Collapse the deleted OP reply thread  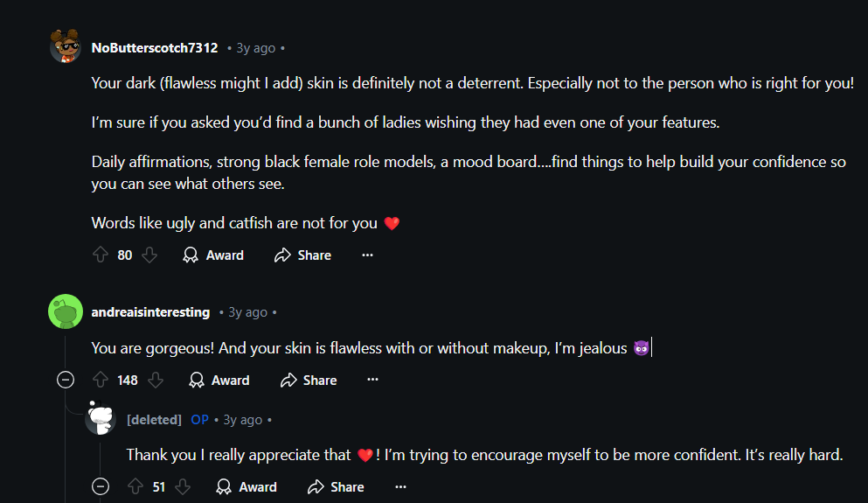(x=101, y=487)
